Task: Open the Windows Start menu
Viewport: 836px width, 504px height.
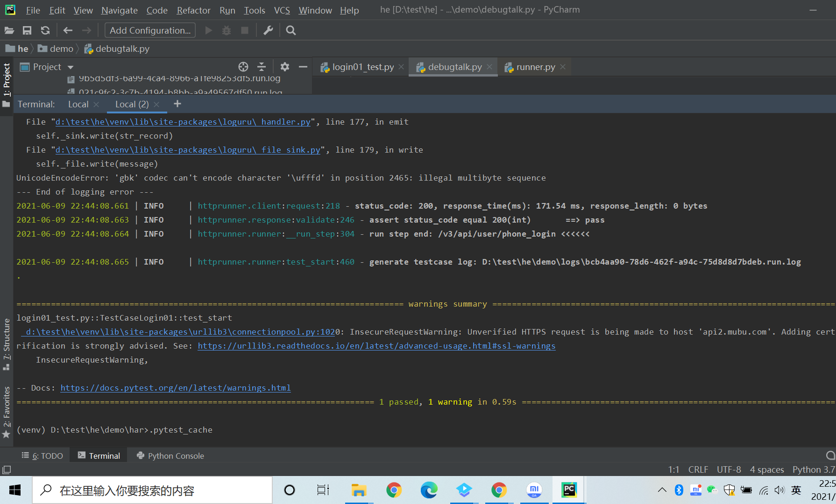Action: pyautogui.click(x=15, y=490)
